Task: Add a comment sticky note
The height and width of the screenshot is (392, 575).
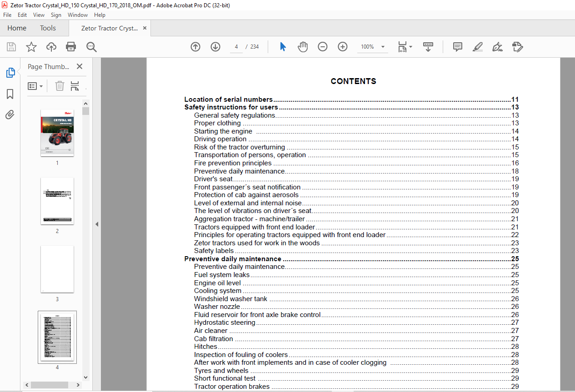Action: [x=458, y=47]
